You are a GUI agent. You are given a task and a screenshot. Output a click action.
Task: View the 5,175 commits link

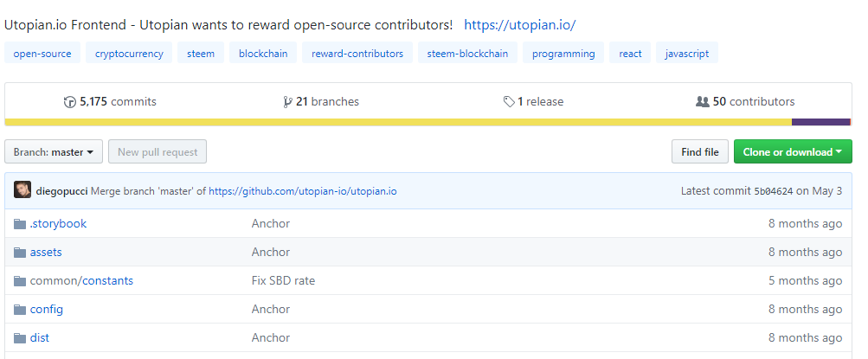[x=118, y=102]
